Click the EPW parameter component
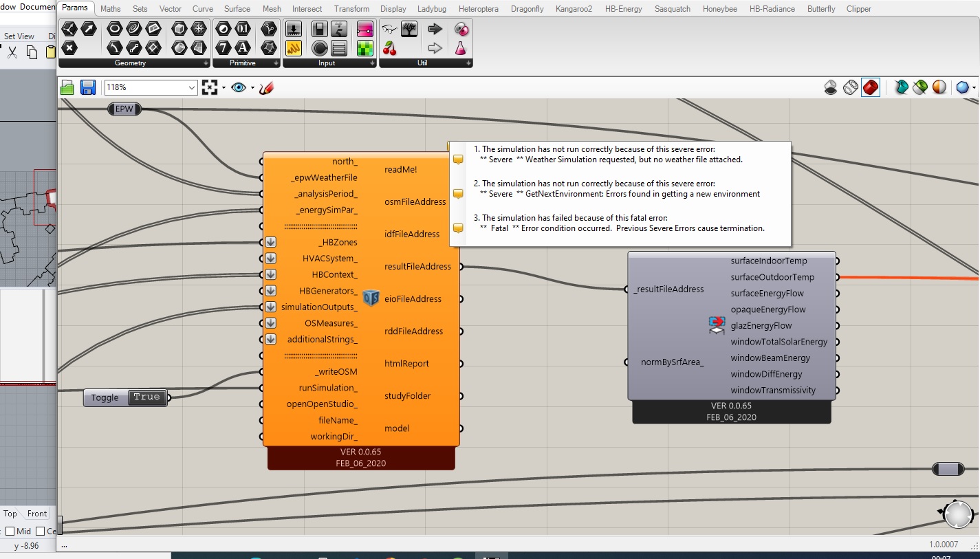 coord(124,109)
